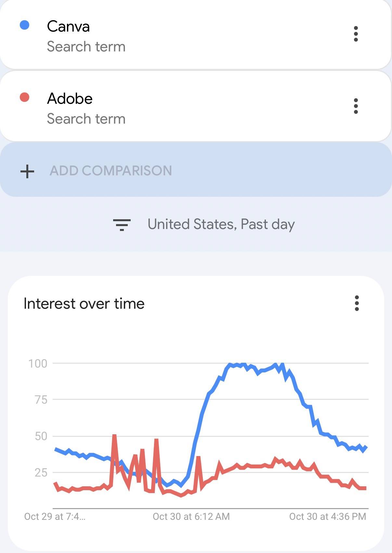Click the 25 y-axis label
This screenshot has height=553, width=392.
click(41, 472)
